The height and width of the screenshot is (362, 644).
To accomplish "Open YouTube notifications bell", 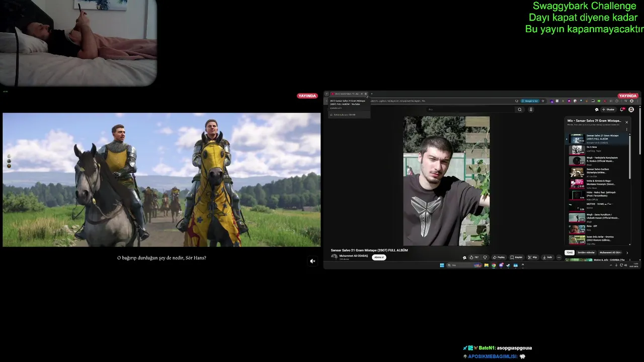I will 622,109.
